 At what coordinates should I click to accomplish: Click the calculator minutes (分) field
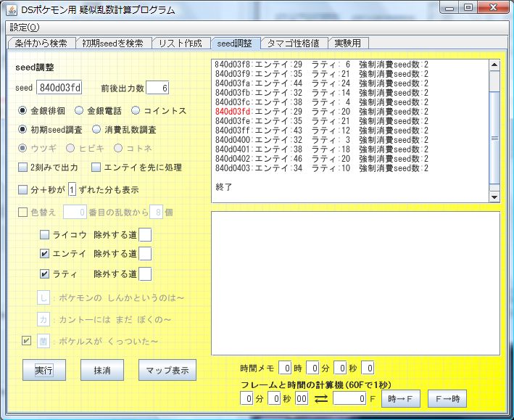(246, 399)
